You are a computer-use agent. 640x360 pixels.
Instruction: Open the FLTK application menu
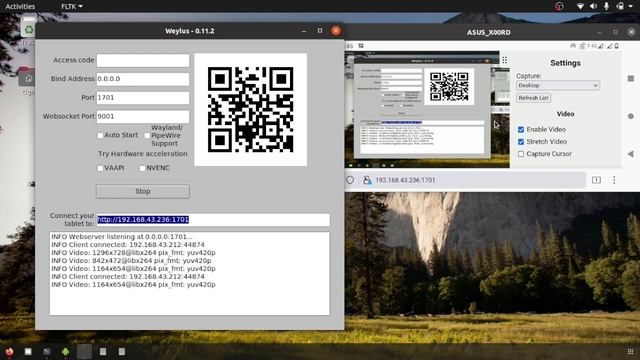click(x=71, y=6)
